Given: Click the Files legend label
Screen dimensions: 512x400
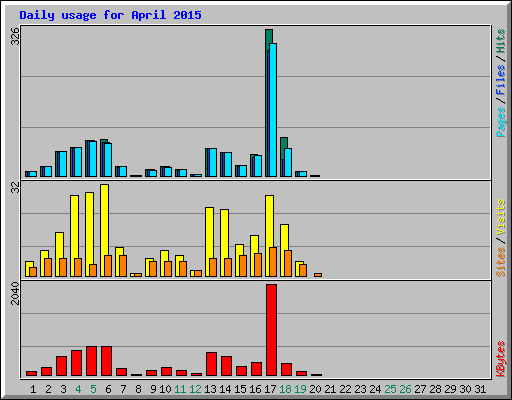Looking at the screenshot, I should 500,80.
